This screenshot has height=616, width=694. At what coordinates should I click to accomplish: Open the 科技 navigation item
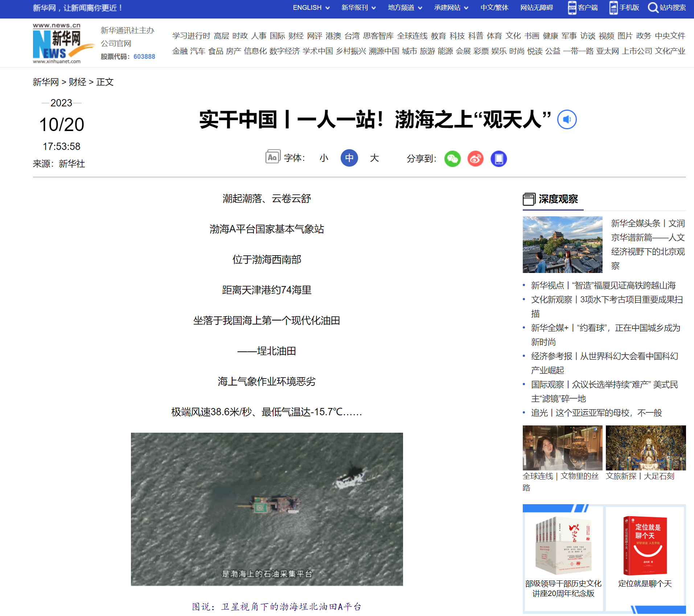[457, 36]
